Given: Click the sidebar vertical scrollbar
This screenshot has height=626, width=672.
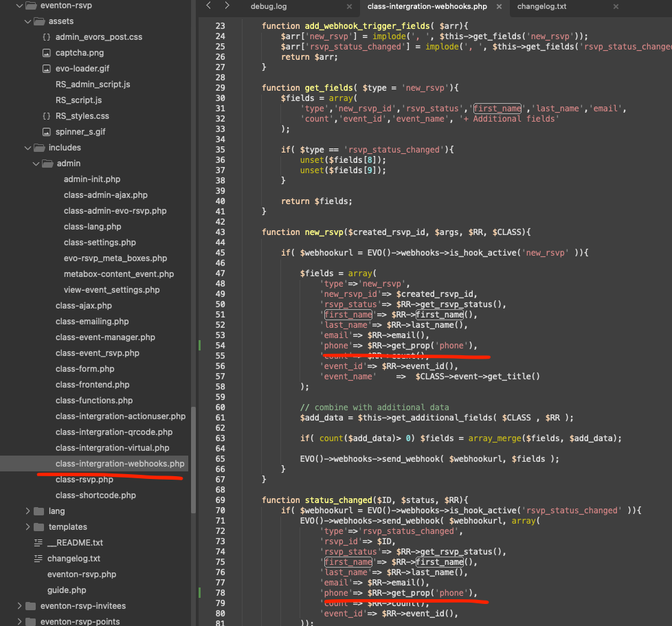Looking at the screenshot, I should [193, 459].
